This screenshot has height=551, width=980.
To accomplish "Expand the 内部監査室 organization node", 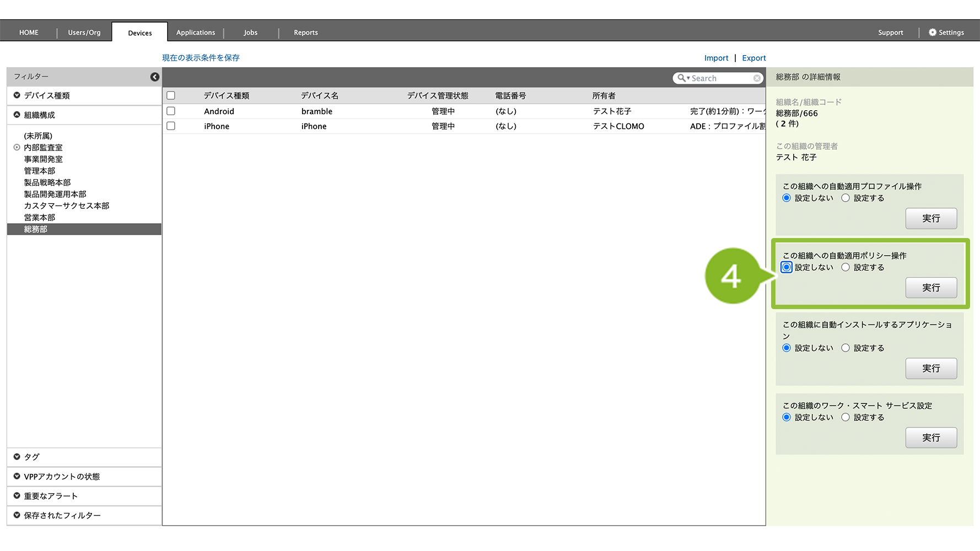I will (x=17, y=147).
